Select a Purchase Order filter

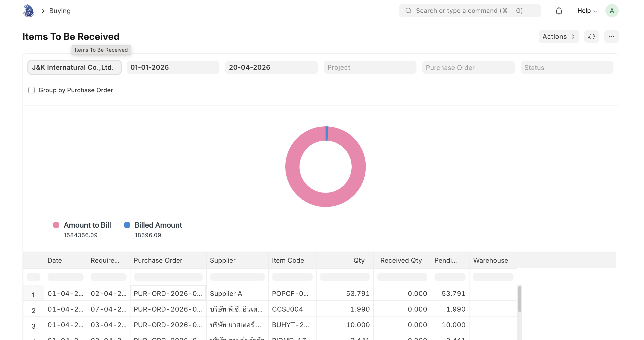click(468, 67)
